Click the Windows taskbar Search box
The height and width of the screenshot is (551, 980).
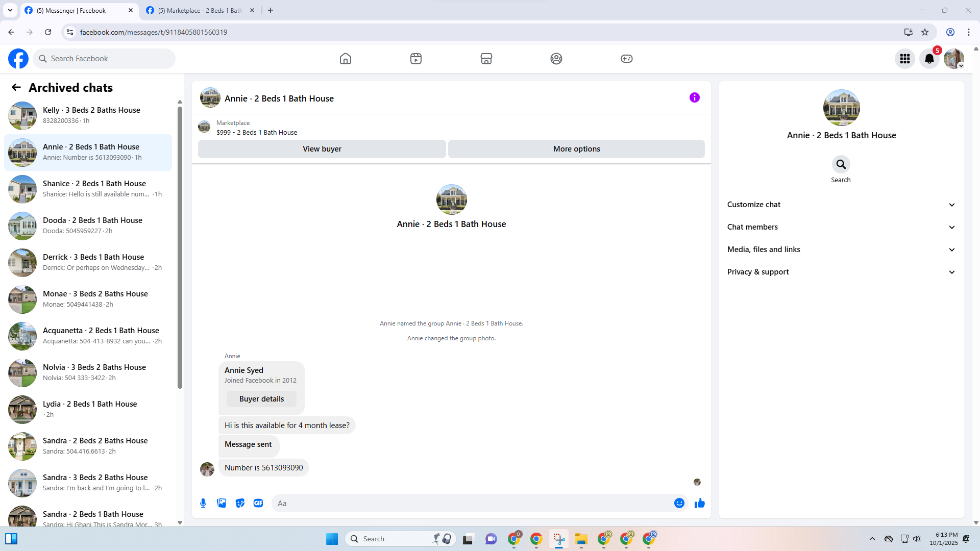click(x=401, y=539)
